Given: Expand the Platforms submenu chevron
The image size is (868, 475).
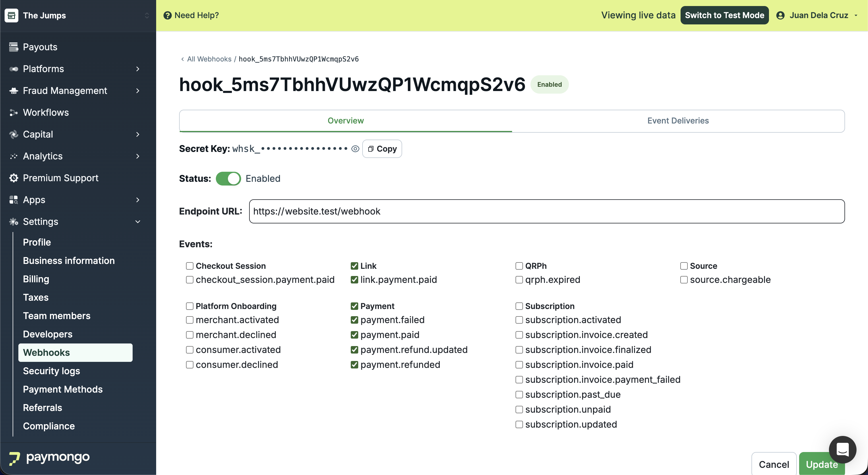Looking at the screenshot, I should point(137,69).
